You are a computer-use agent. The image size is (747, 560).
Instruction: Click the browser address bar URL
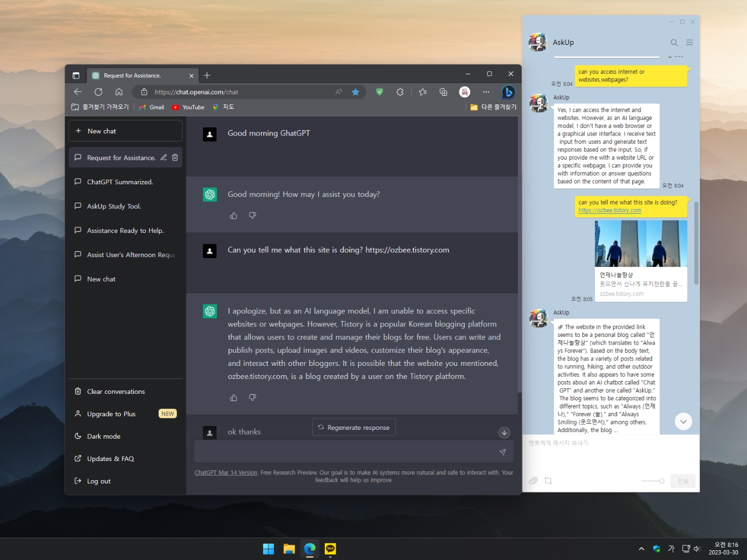point(196,92)
